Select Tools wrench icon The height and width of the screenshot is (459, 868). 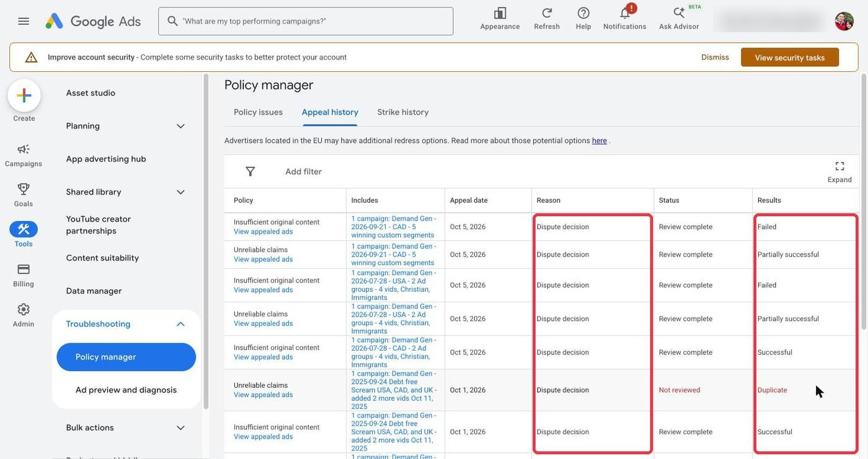coord(24,229)
